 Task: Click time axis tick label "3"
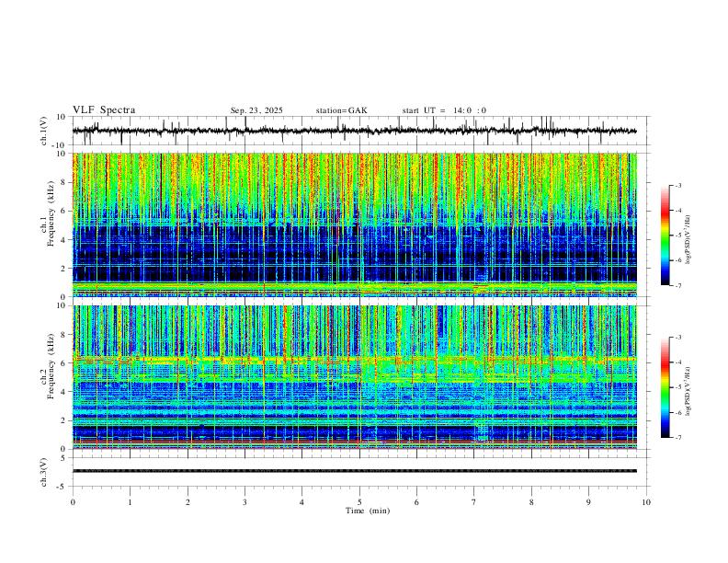[x=245, y=502]
